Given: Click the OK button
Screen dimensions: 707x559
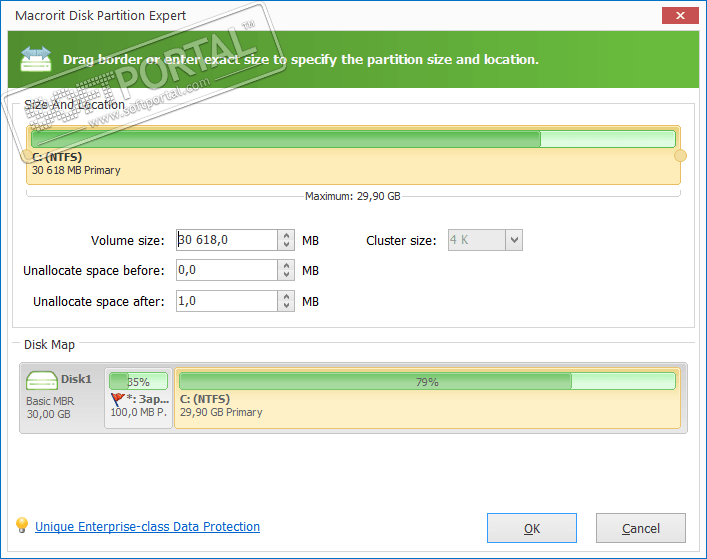Looking at the screenshot, I should click(x=532, y=528).
